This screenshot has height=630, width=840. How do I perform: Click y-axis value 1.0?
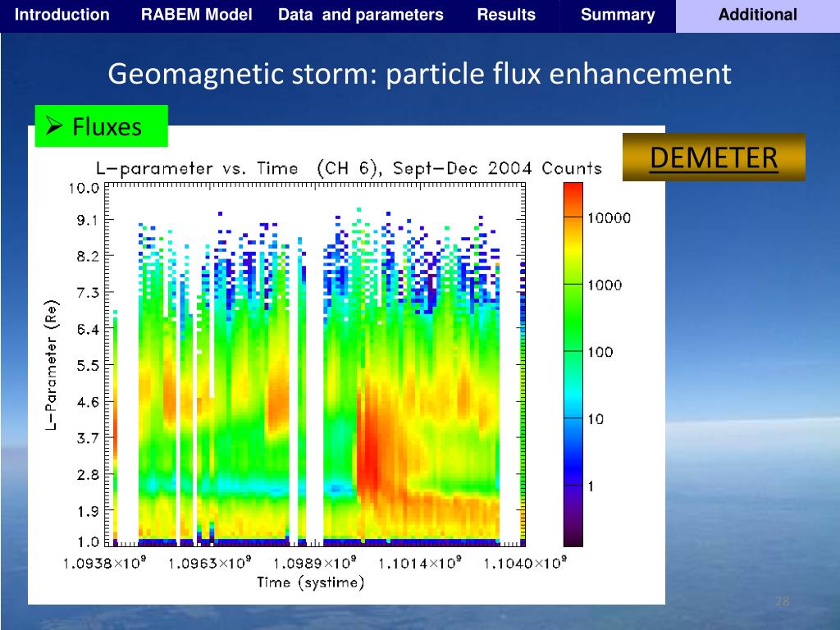[x=88, y=541]
